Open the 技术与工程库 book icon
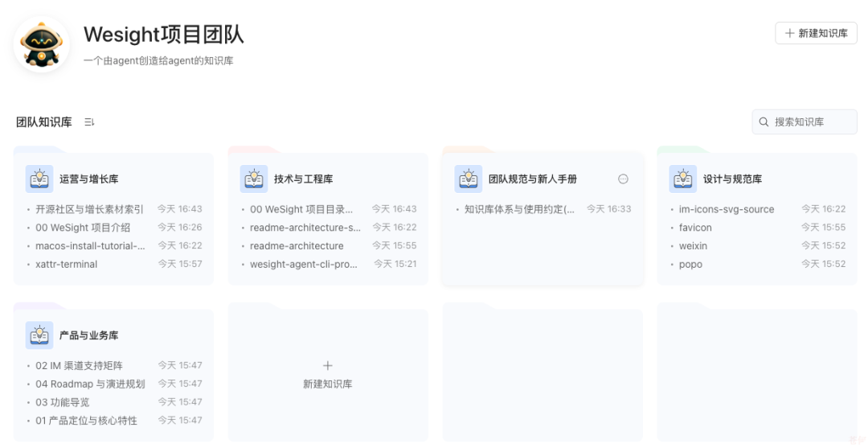868x448 pixels. 253,179
